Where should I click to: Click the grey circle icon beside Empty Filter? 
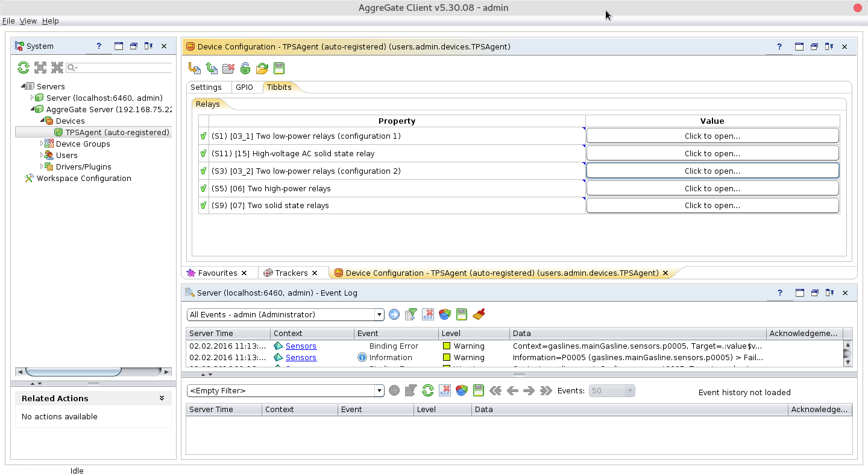pyautogui.click(x=394, y=390)
